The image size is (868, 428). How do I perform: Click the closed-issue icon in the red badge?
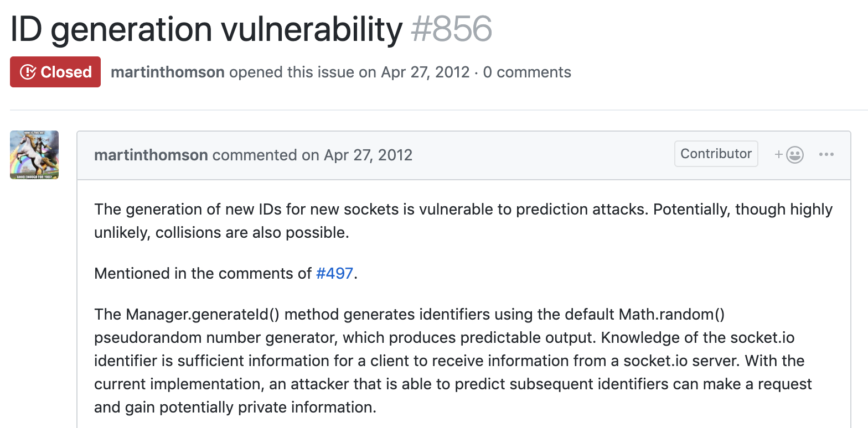28,72
